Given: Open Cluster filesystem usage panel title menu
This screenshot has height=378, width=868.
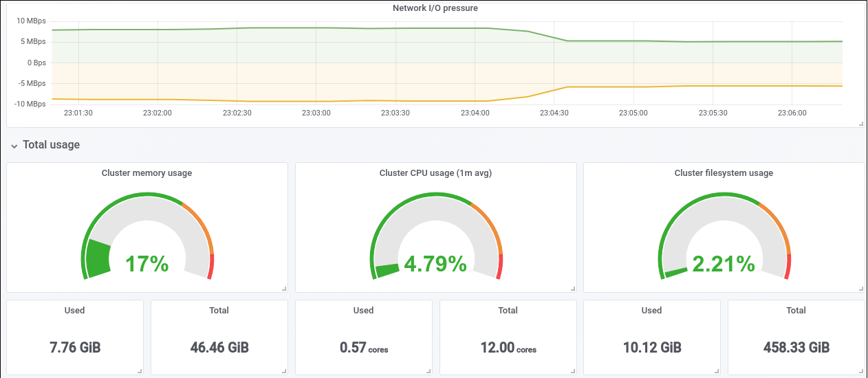Looking at the screenshot, I should tap(724, 173).
